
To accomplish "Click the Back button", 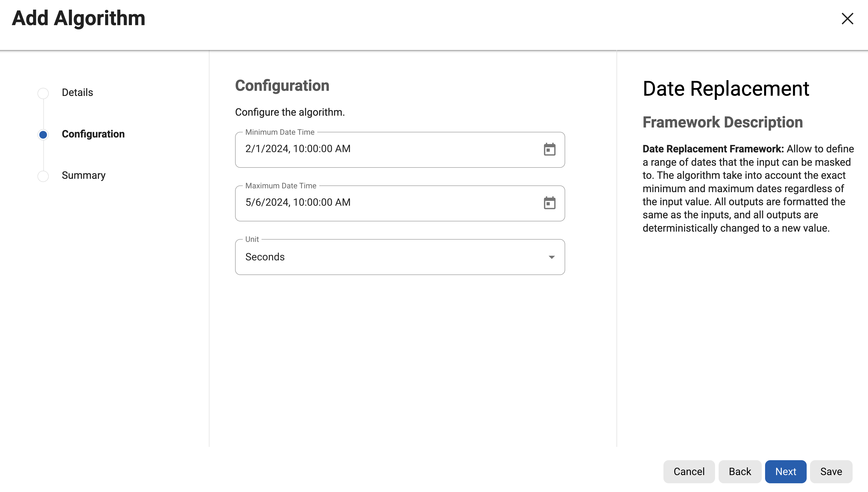I will (740, 471).
